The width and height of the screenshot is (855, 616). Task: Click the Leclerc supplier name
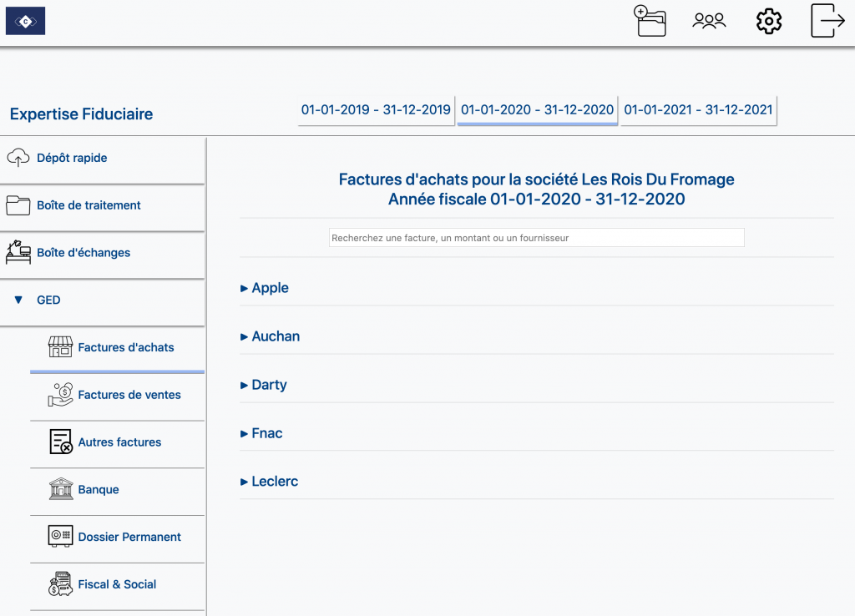pos(275,482)
